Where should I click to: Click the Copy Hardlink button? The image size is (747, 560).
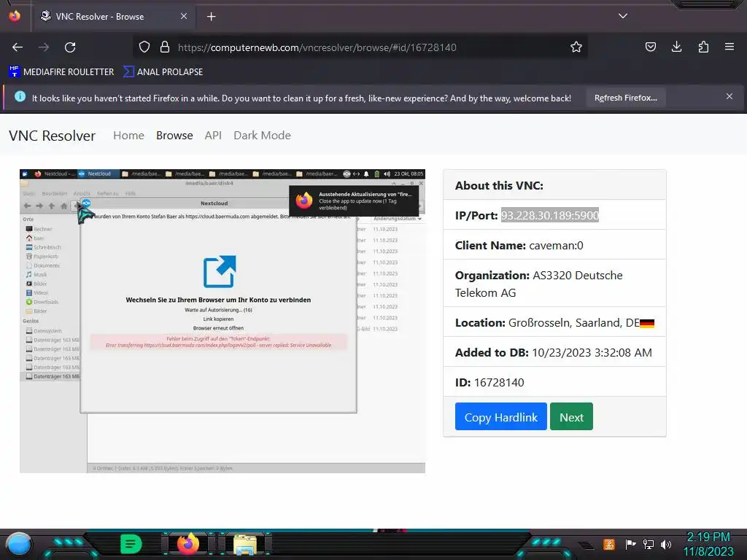[500, 416]
